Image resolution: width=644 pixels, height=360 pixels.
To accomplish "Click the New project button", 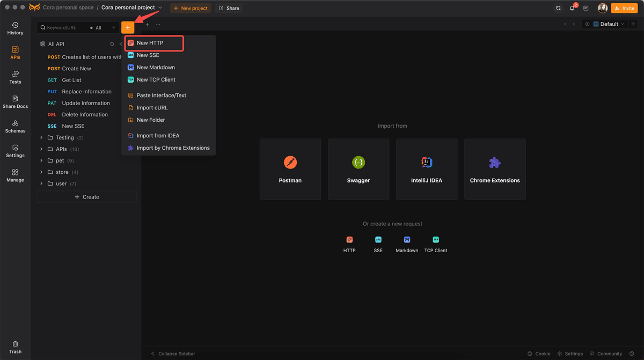I will tap(191, 8).
